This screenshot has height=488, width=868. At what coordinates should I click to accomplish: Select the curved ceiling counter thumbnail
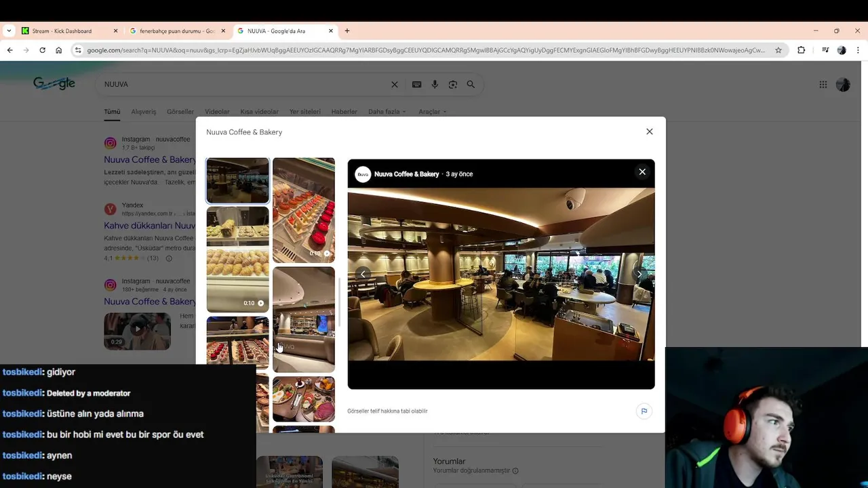point(304,319)
